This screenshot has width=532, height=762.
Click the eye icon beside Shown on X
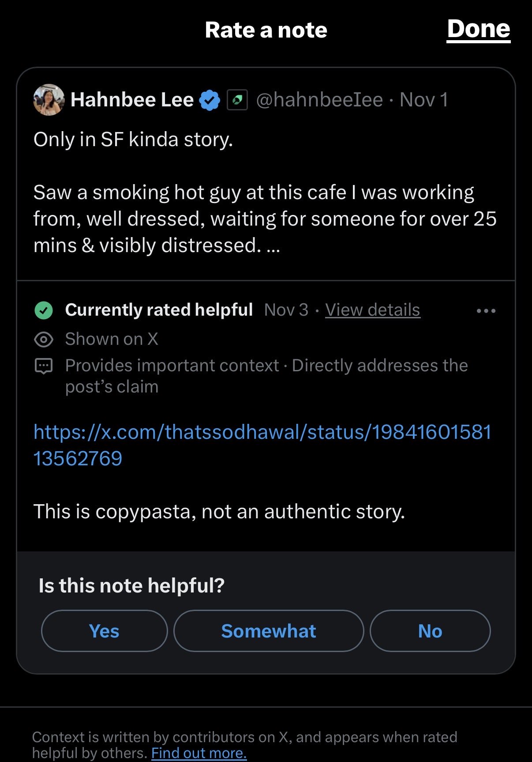point(44,340)
